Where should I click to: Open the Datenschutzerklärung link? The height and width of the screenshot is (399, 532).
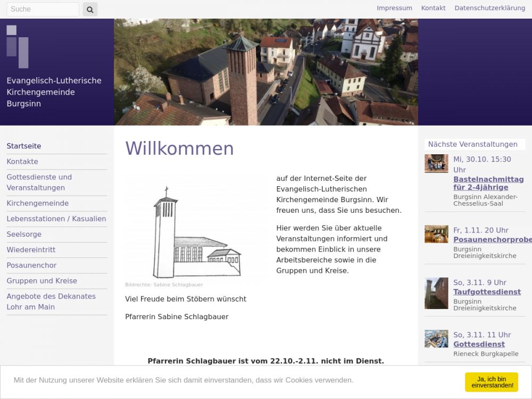point(489,8)
